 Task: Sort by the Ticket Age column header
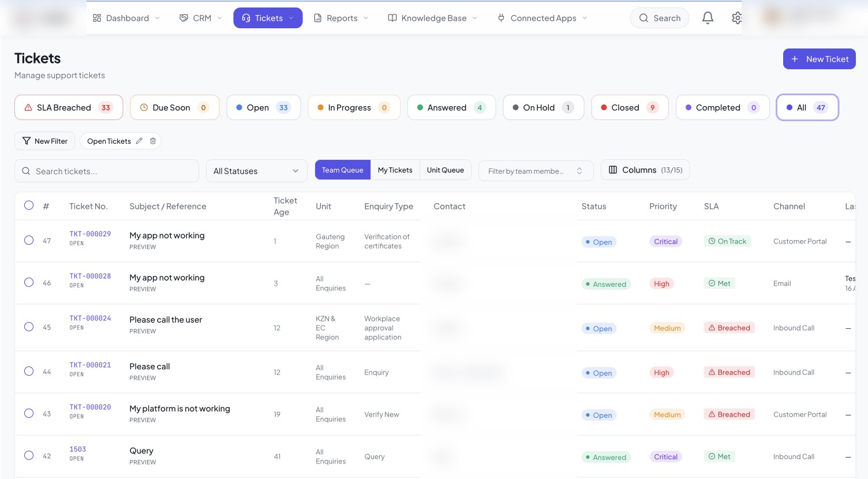coord(285,206)
